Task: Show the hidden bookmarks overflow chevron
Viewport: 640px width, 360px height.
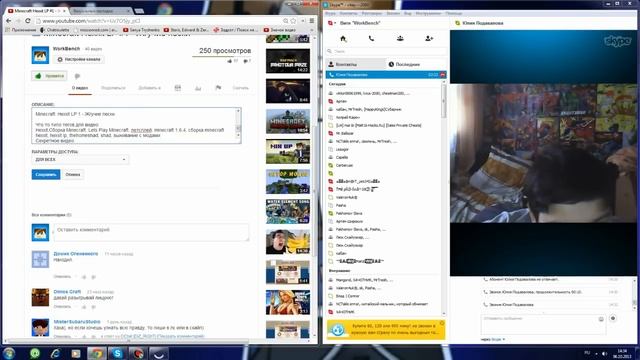Action: [x=312, y=30]
